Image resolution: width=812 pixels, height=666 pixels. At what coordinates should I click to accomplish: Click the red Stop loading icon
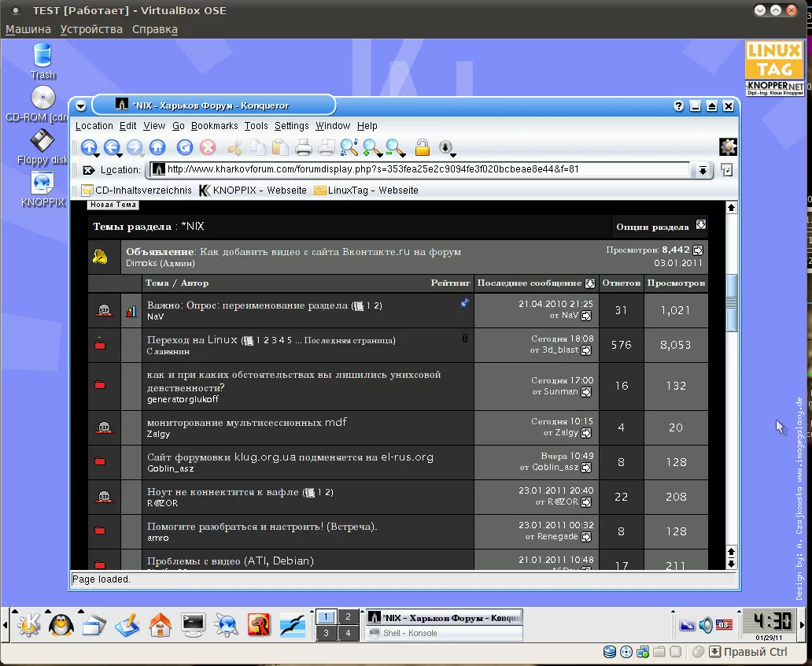tap(208, 147)
